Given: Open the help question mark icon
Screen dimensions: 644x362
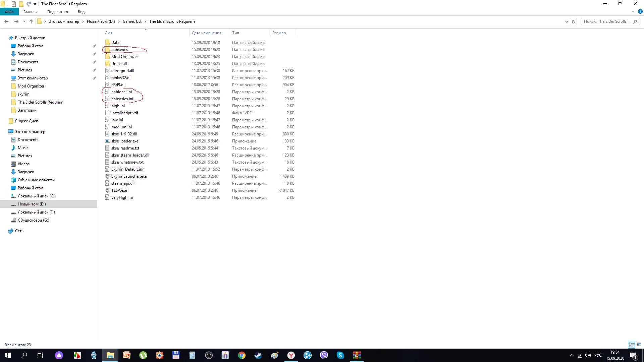Looking at the screenshot, I should pyautogui.click(x=640, y=11).
